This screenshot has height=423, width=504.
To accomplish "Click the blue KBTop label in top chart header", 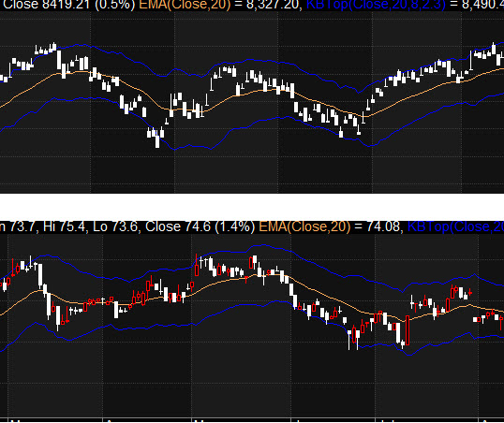I will tap(376, 5).
